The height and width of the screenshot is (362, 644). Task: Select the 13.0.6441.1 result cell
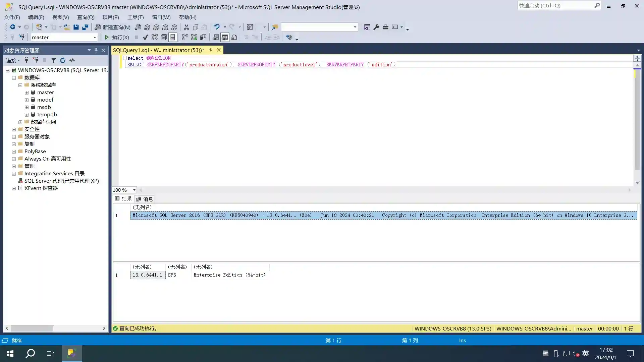(148, 275)
